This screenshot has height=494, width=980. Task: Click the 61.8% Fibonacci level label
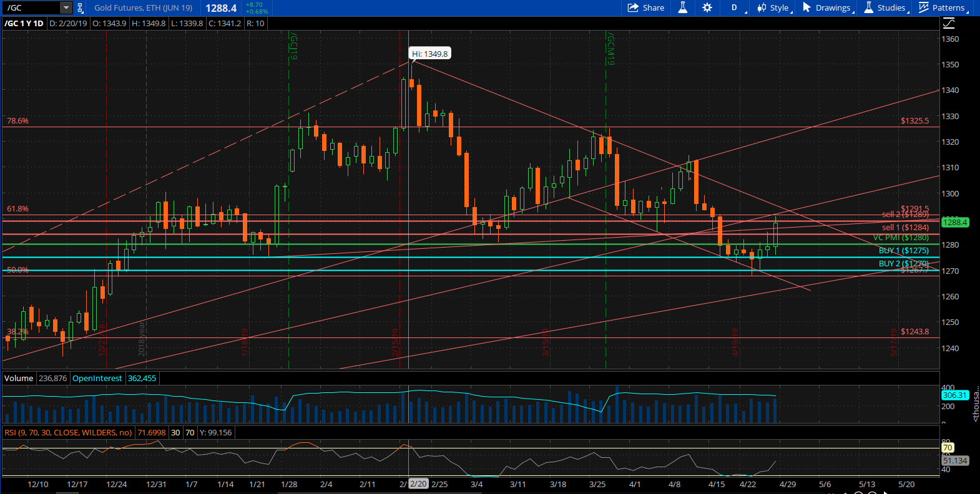(x=17, y=209)
